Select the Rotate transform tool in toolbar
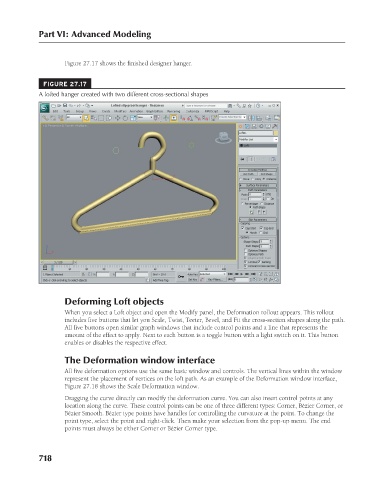 coord(125,118)
